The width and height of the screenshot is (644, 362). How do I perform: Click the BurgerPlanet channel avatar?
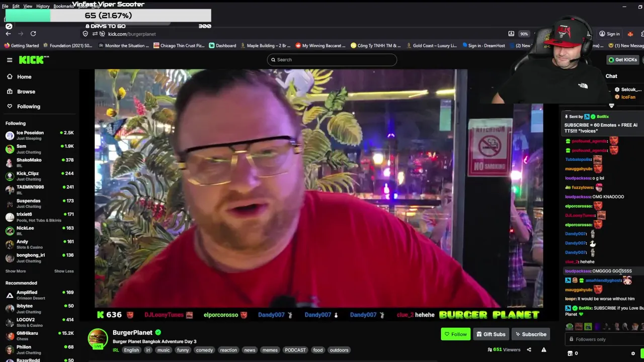tap(98, 338)
